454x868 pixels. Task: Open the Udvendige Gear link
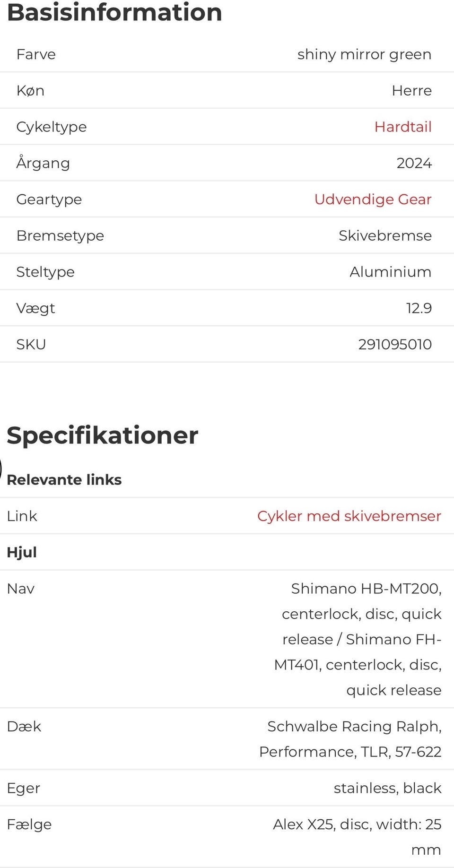373,199
